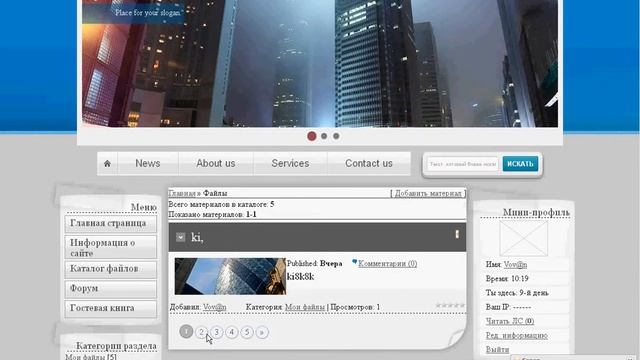Image resolution: width=640 pixels, height=360 pixels.
Task: Click the 'Place for your slogan' banner text
Action: [148, 13]
